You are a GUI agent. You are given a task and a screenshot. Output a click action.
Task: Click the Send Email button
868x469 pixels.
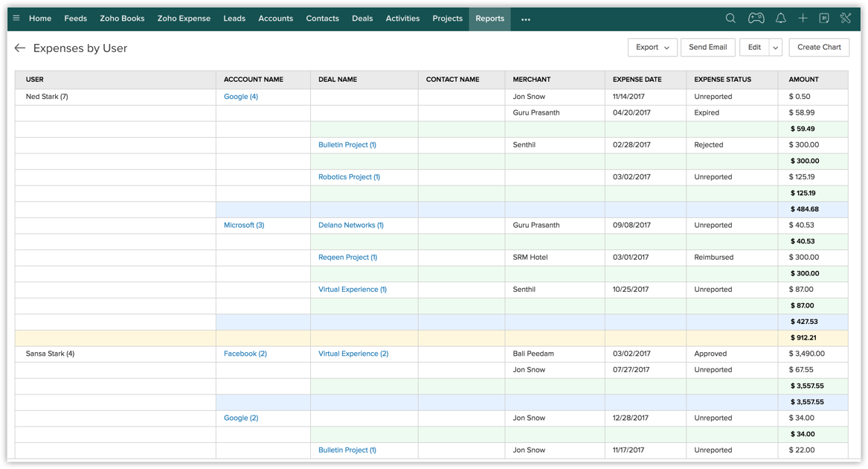pos(707,47)
